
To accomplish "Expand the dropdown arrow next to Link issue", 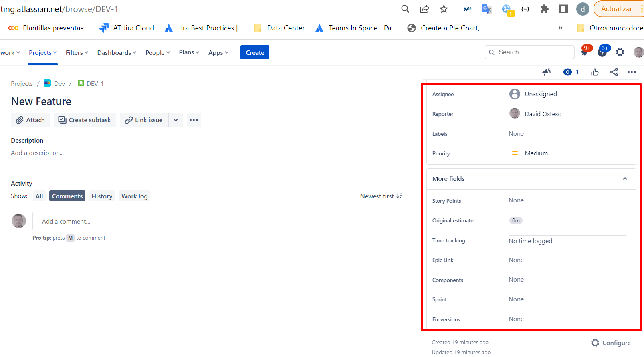I will [x=176, y=120].
